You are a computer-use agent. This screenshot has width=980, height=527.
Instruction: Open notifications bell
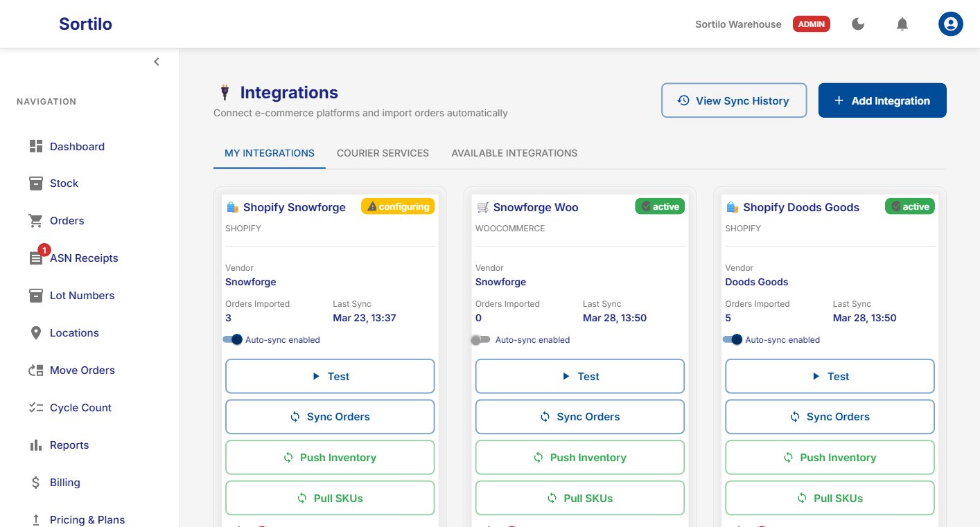pyautogui.click(x=902, y=24)
